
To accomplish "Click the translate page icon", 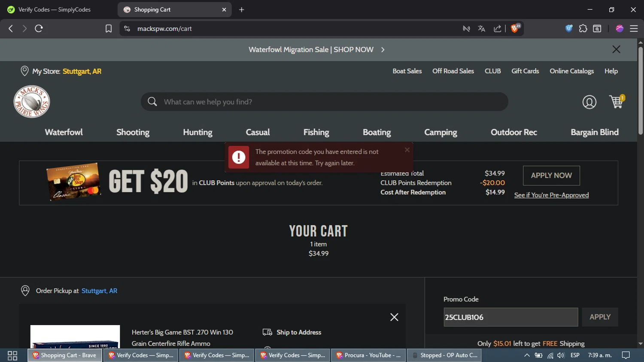I will pyautogui.click(x=481, y=29).
